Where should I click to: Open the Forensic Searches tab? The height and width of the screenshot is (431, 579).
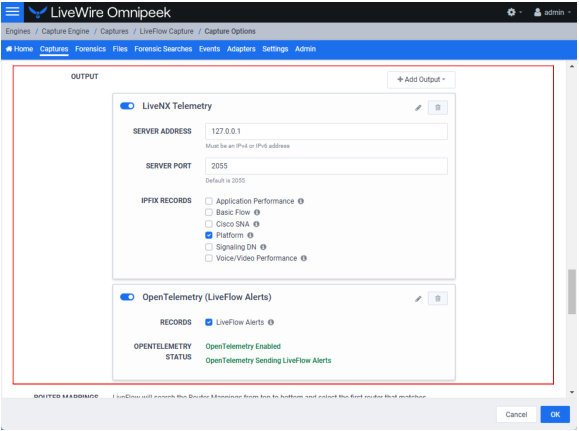(163, 49)
